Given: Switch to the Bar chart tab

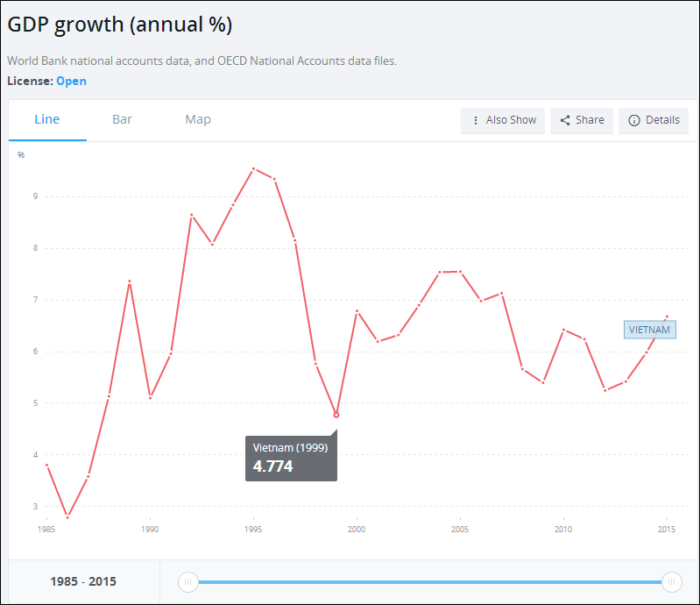Looking at the screenshot, I should 122,119.
